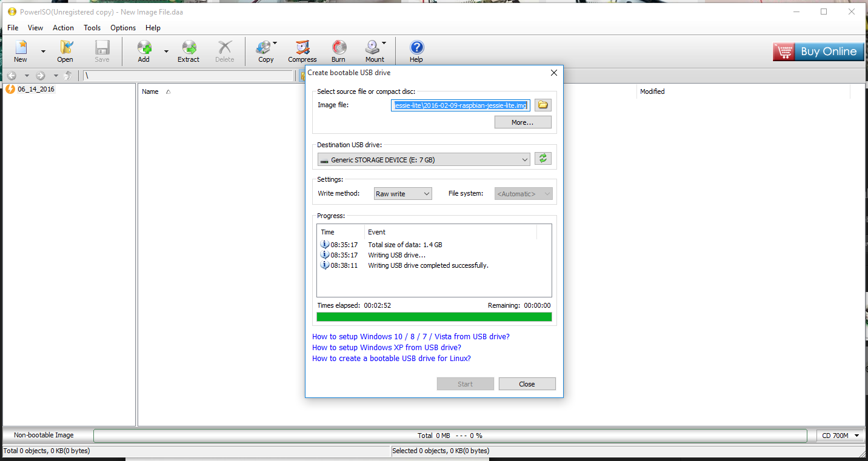The image size is (868, 461).
Task: Refresh the USB drive list
Action: (x=542, y=158)
